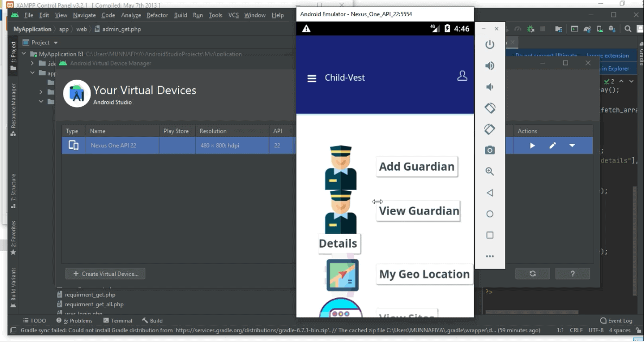Tap the My Geo Location button
Viewport: 644px width, 342px height.
tap(424, 274)
